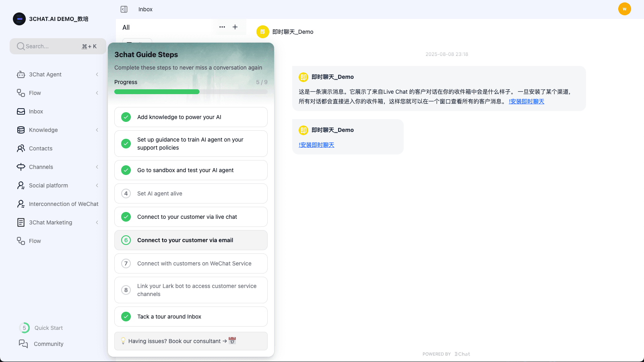
Task: Select the Social platform menu item
Action: point(48,185)
